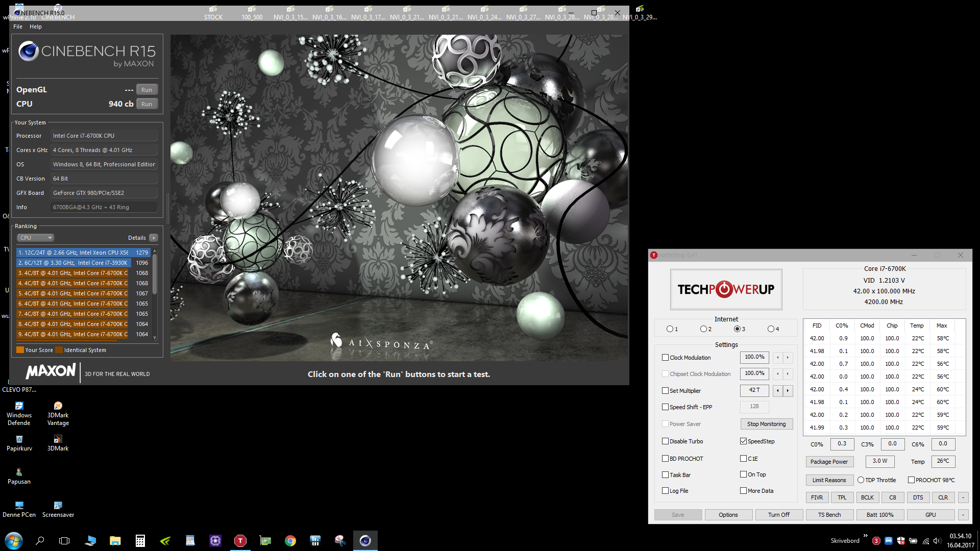Open Task View on the taskbar
The width and height of the screenshot is (980, 551).
64,540
